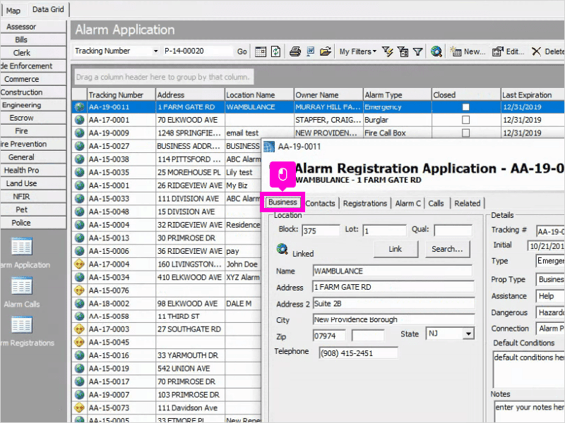This screenshot has height=423, width=565.
Task: Click the Search... button
Action: click(x=447, y=249)
